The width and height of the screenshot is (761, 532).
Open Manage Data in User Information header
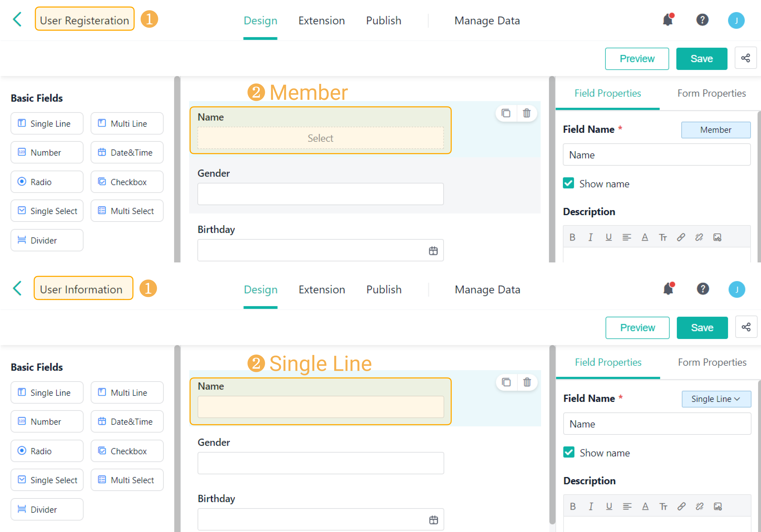487,290
